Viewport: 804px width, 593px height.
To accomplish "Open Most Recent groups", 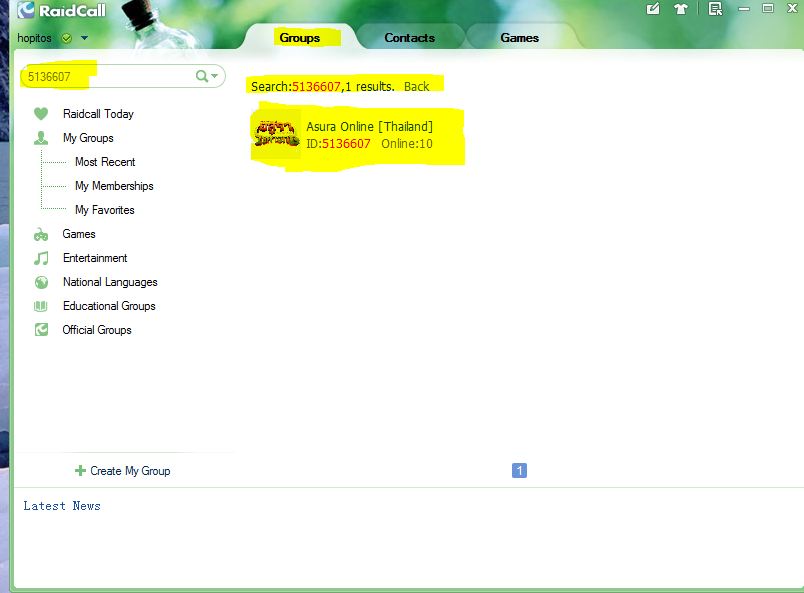I will pos(105,162).
